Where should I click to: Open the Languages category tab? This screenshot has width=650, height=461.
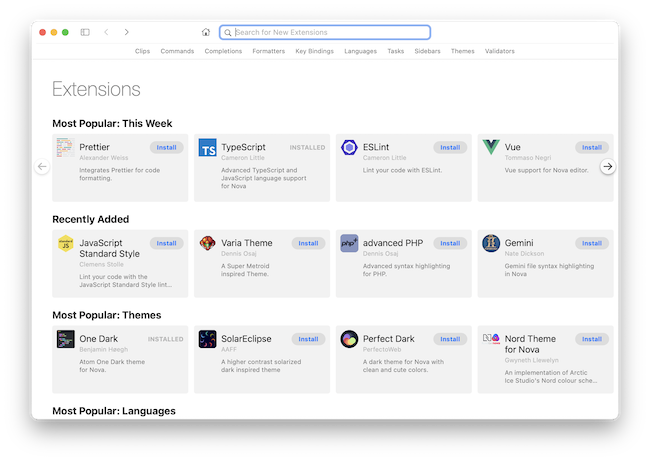[360, 51]
